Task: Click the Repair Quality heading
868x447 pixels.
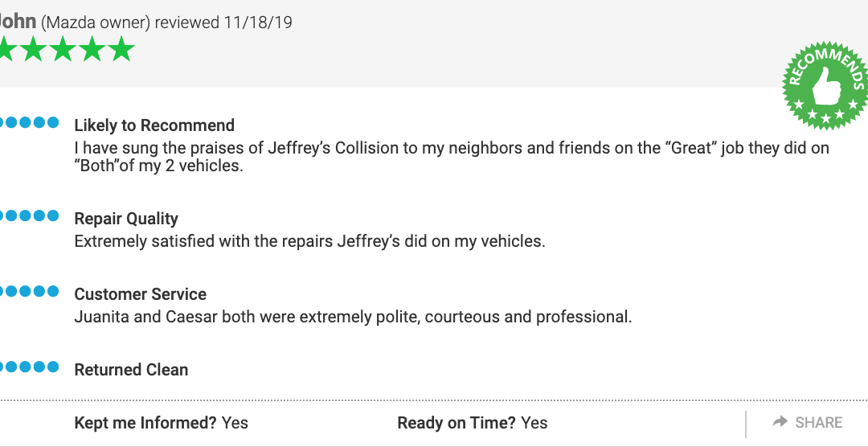Action: click(126, 219)
